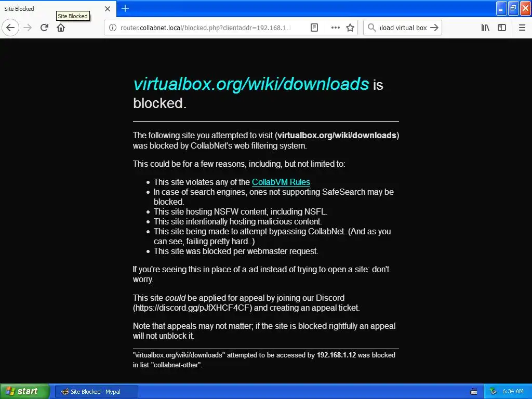Viewport: 532px width, 399px height.
Task: Close the Site Blocked tab
Action: [108, 9]
